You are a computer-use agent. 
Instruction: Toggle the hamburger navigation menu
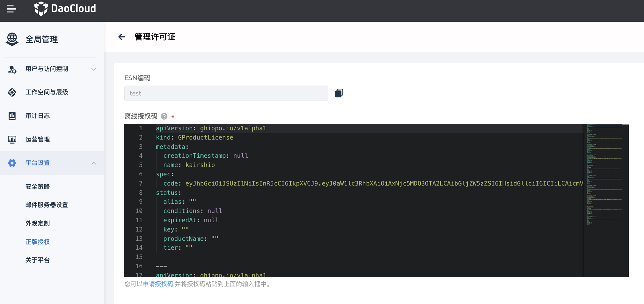point(11,9)
